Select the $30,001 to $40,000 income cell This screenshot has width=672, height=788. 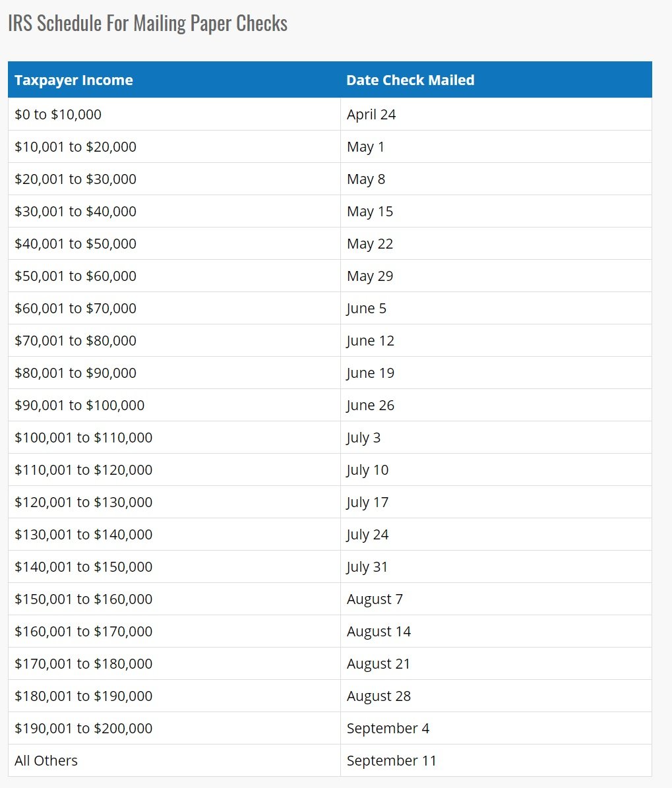click(x=174, y=211)
